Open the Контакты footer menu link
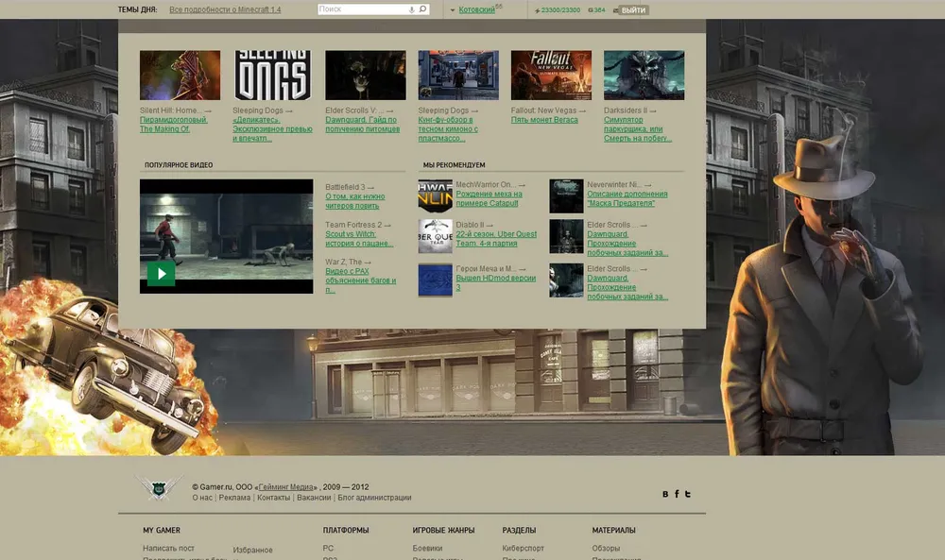The width and height of the screenshot is (945, 560). click(273, 498)
